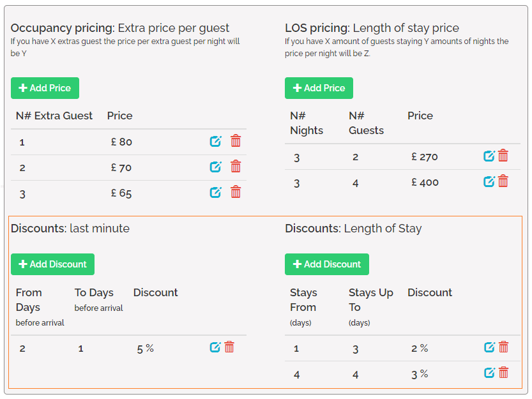
Task: Delete the £ 70 extra guest price
Action: [x=236, y=167]
